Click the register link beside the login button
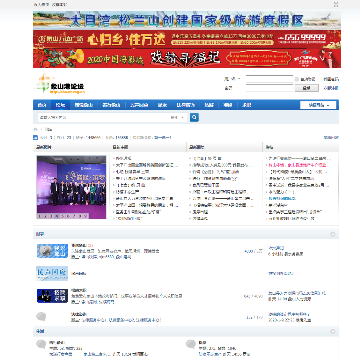Image resolution: width=360 pixels, height=360 pixels. pos(331,88)
